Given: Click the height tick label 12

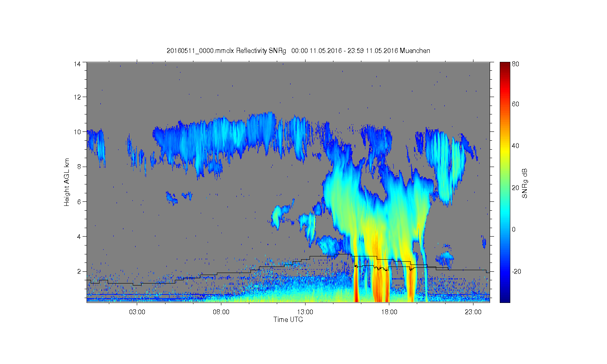Looking at the screenshot, I should coord(77,97).
